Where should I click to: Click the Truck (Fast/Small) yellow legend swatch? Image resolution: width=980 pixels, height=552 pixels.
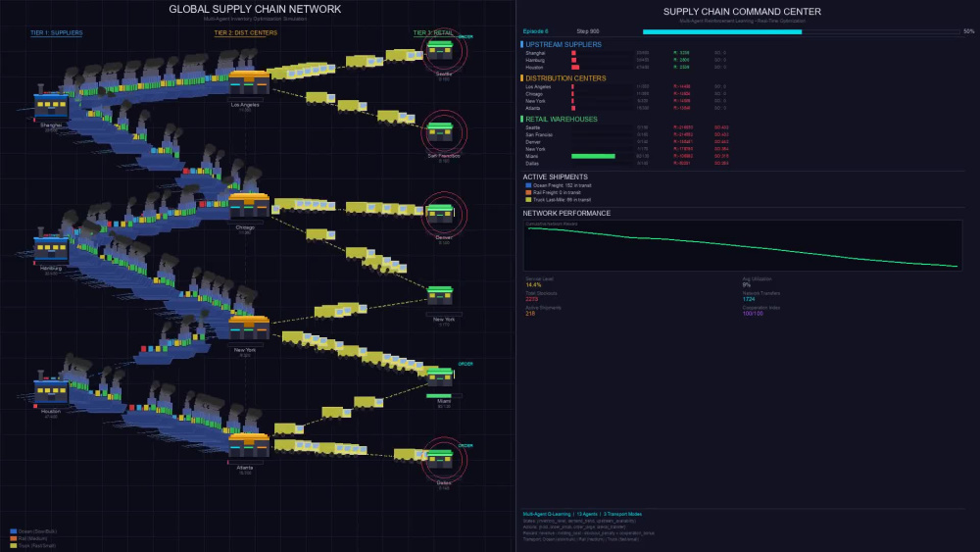click(13, 546)
